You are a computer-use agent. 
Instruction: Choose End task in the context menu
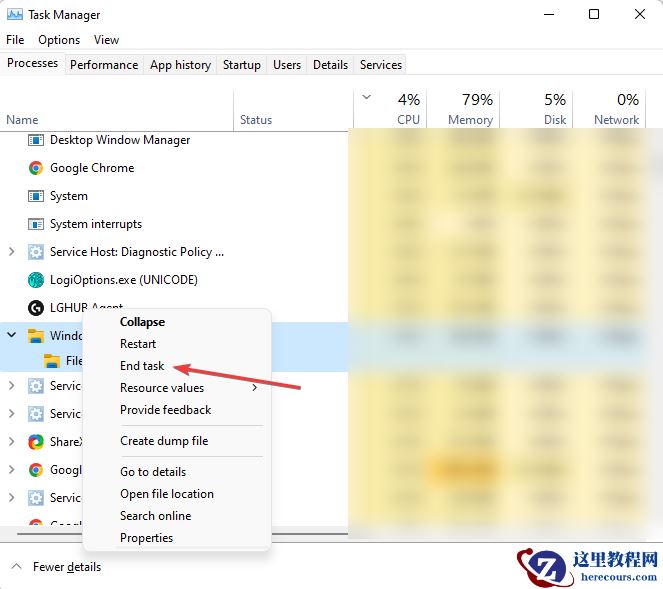coord(142,366)
